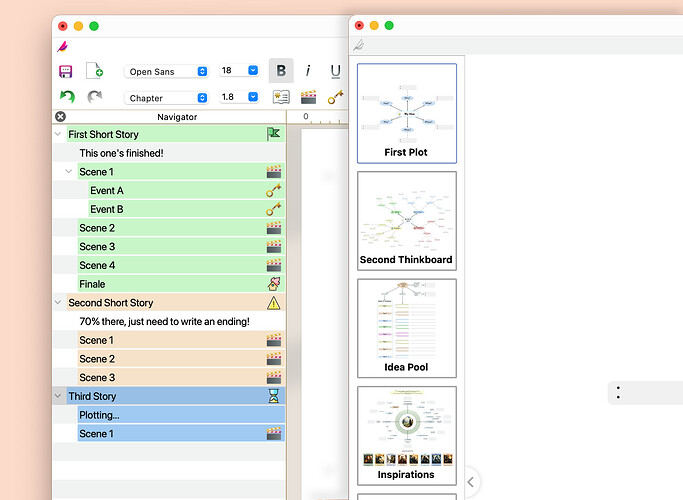Insert event with toolbar key icon
Image resolution: width=683 pixels, height=500 pixels.
pos(335,97)
